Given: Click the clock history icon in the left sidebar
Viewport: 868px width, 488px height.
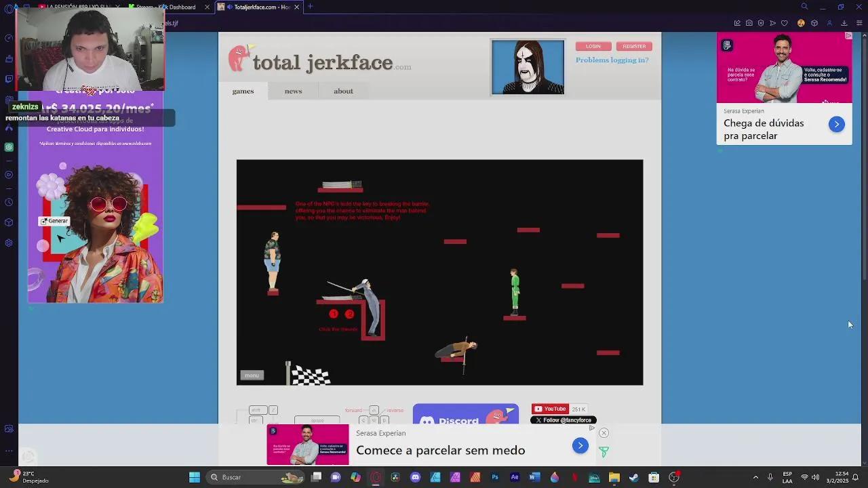Looking at the screenshot, I should [9, 201].
